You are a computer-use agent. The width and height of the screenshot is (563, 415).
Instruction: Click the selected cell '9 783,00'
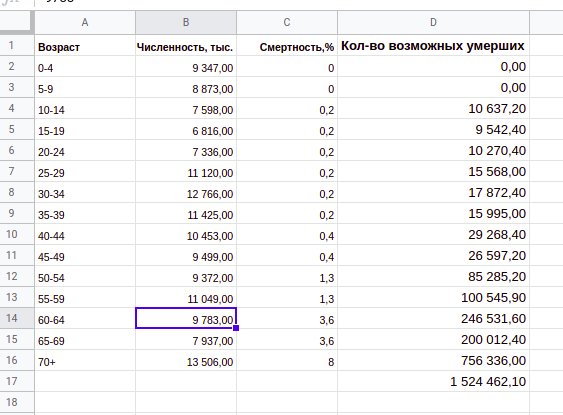(x=186, y=318)
